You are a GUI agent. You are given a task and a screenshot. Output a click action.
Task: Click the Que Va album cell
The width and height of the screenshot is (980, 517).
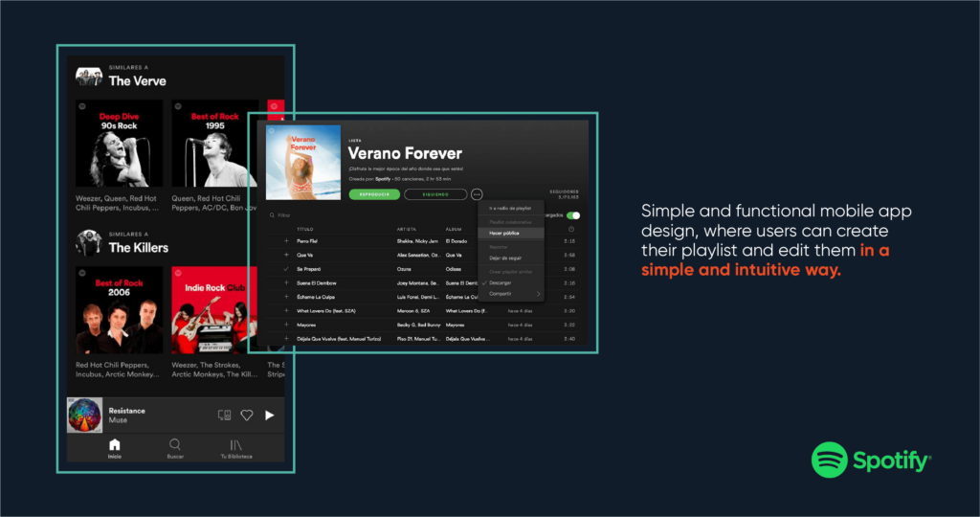pos(454,255)
